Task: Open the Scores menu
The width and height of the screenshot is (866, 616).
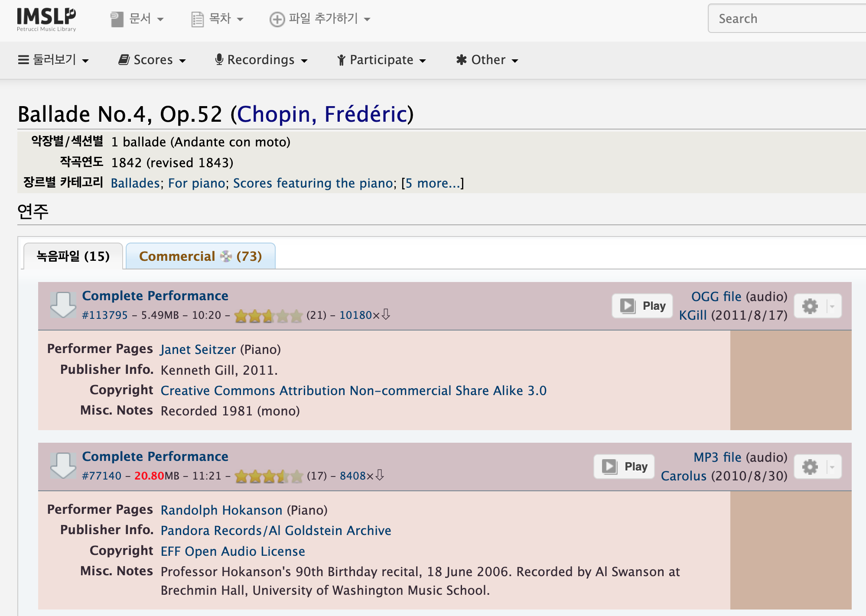Action: point(152,60)
